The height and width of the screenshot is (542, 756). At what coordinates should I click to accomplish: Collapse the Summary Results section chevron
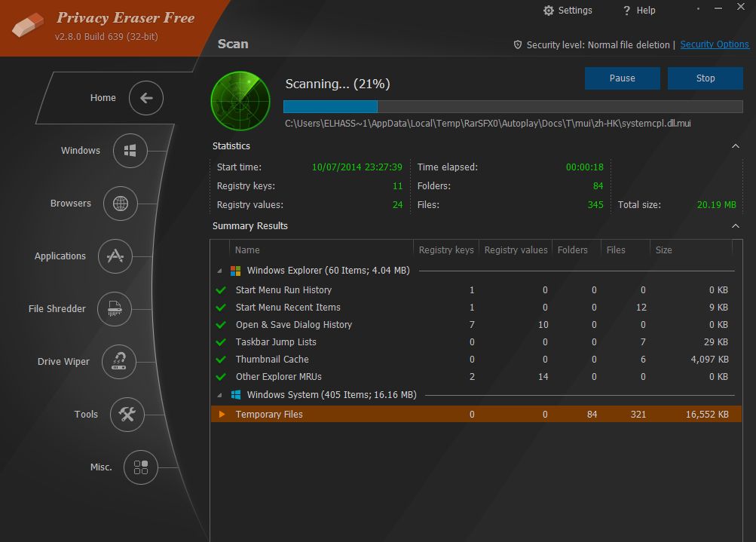pyautogui.click(x=735, y=226)
